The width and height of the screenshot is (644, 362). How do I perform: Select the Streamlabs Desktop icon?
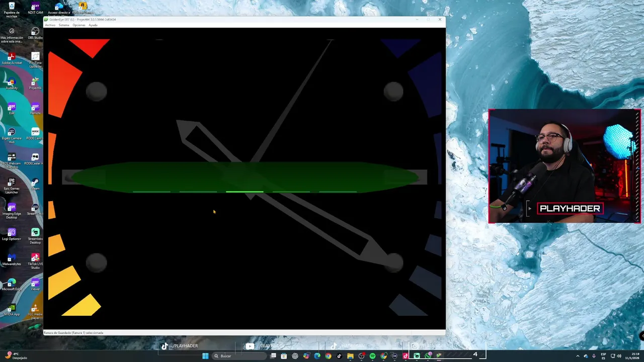pyautogui.click(x=35, y=236)
